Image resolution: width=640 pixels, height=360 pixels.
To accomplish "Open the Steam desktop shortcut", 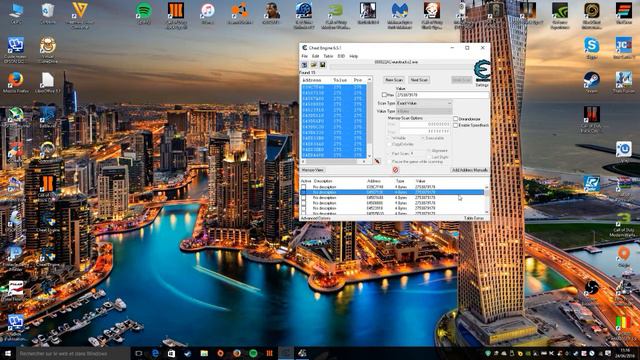I will point(591,83).
